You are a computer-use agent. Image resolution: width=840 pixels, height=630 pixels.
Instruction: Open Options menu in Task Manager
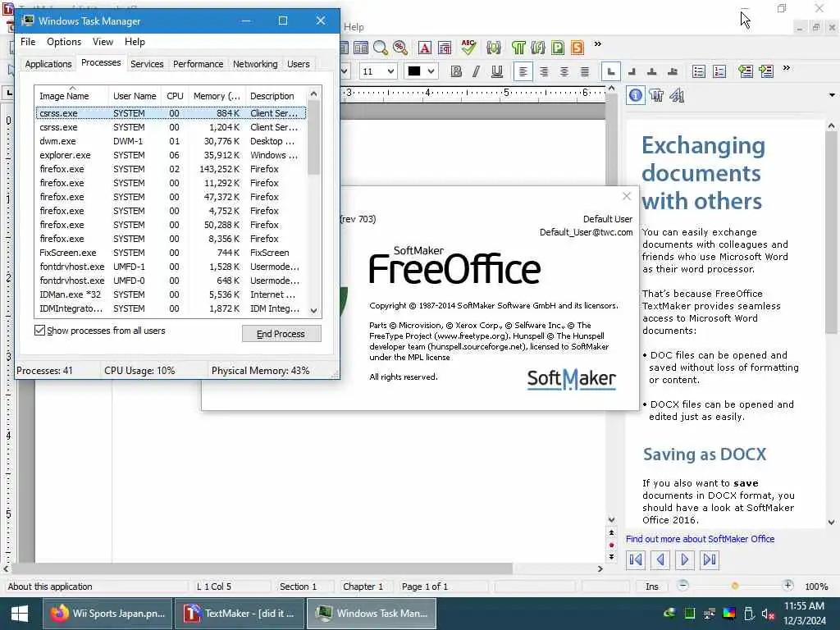click(64, 42)
